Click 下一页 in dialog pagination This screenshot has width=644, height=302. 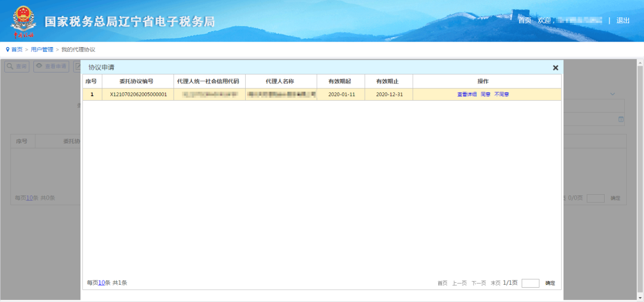pyautogui.click(x=478, y=283)
